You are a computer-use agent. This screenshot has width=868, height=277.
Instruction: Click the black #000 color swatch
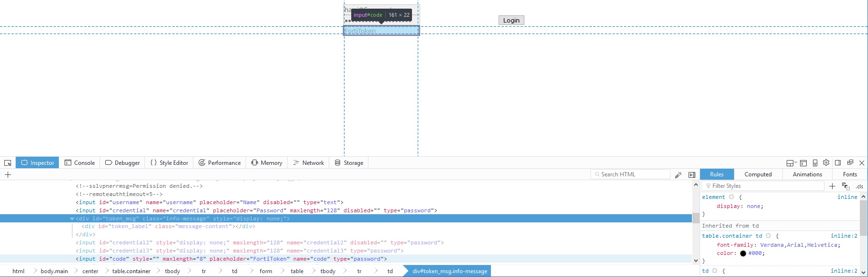tap(743, 254)
